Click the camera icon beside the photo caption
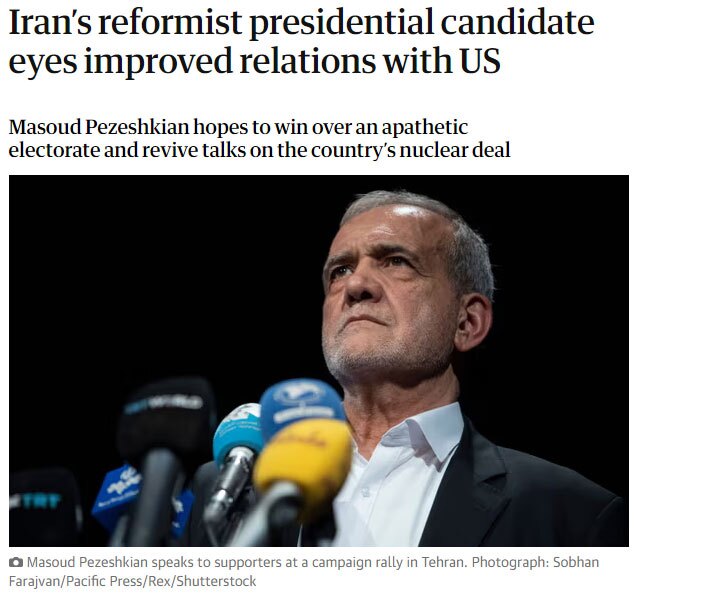Screen dimensions: 703x599 16,563
